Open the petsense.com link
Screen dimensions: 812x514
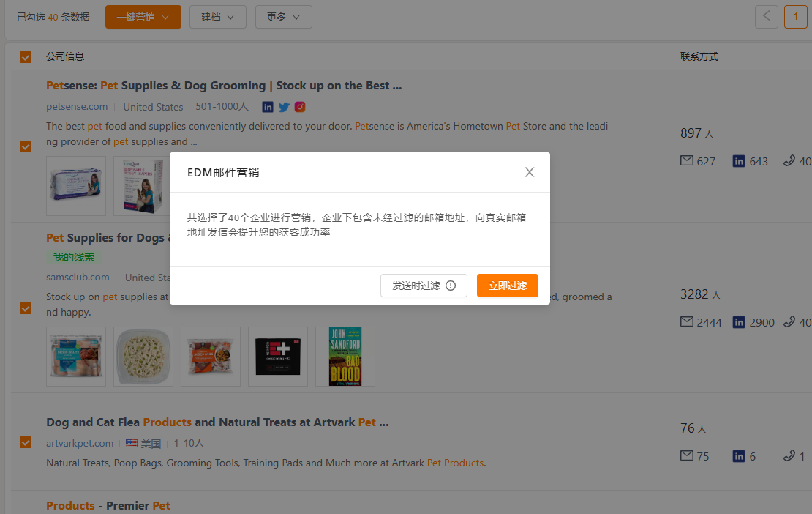point(77,107)
